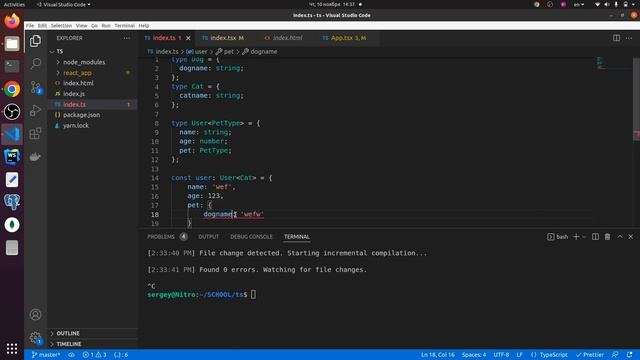Image resolution: width=640 pixels, height=360 pixels.
Task: Click the master branch status item
Action: point(46,355)
